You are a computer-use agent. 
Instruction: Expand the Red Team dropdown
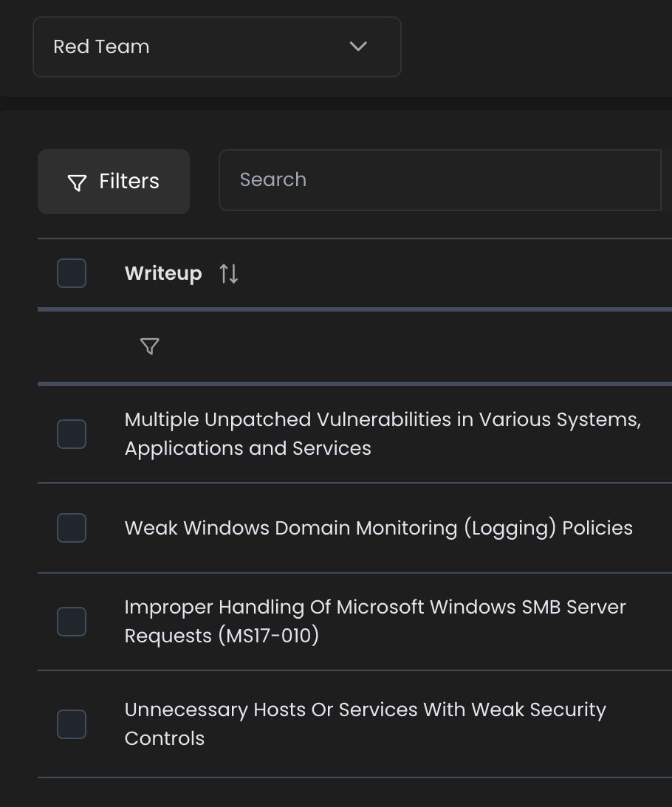coord(216,47)
